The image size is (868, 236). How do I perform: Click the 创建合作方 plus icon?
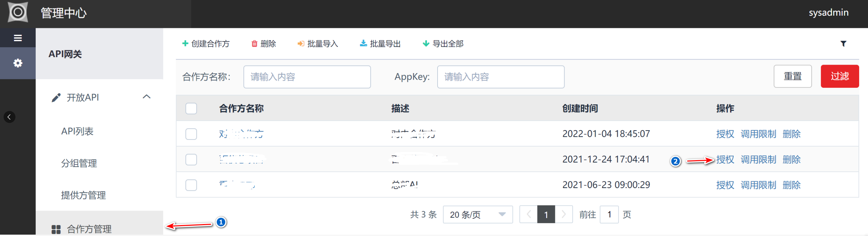[185, 43]
